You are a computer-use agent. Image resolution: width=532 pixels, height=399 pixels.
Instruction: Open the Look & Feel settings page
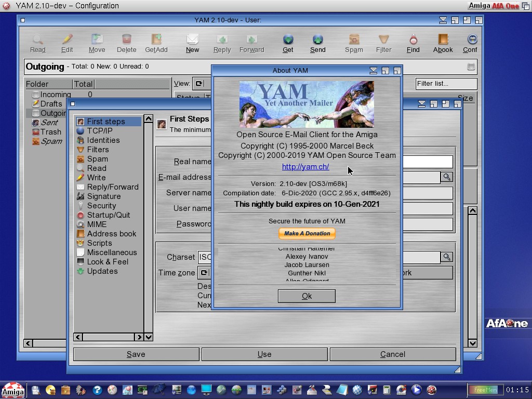[x=107, y=262]
